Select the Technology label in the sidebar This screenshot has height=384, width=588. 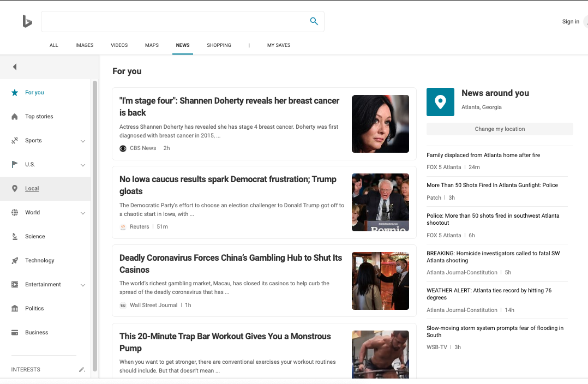40,260
